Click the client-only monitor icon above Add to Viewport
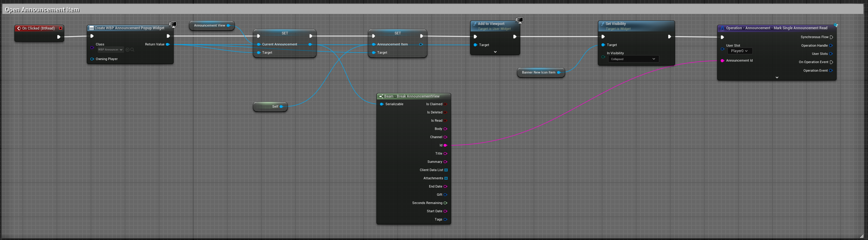This screenshot has height=240, width=868. [x=520, y=20]
